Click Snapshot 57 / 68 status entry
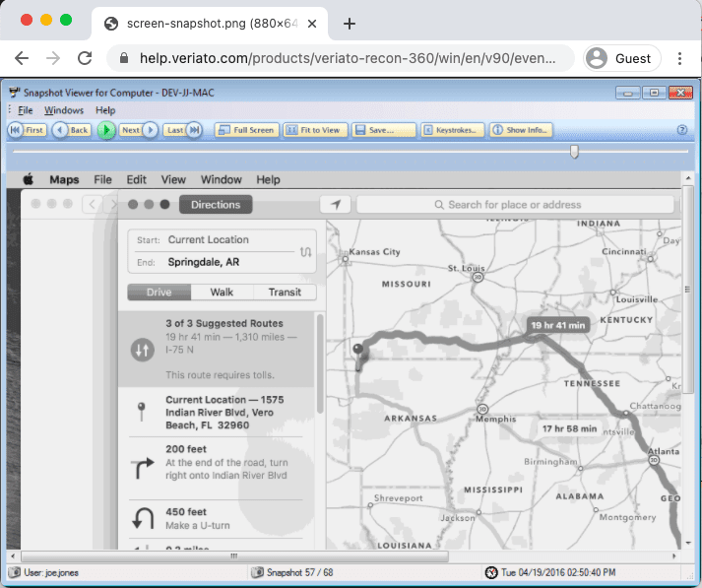702x588 pixels. click(291, 572)
